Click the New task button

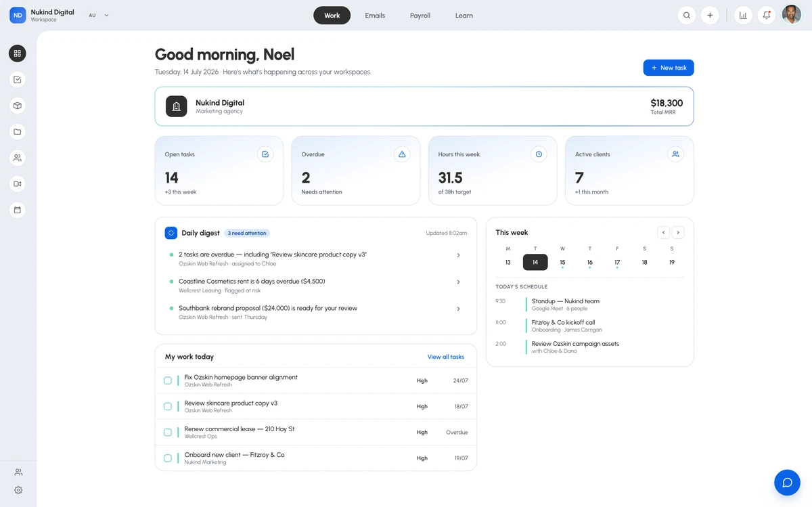(669, 68)
